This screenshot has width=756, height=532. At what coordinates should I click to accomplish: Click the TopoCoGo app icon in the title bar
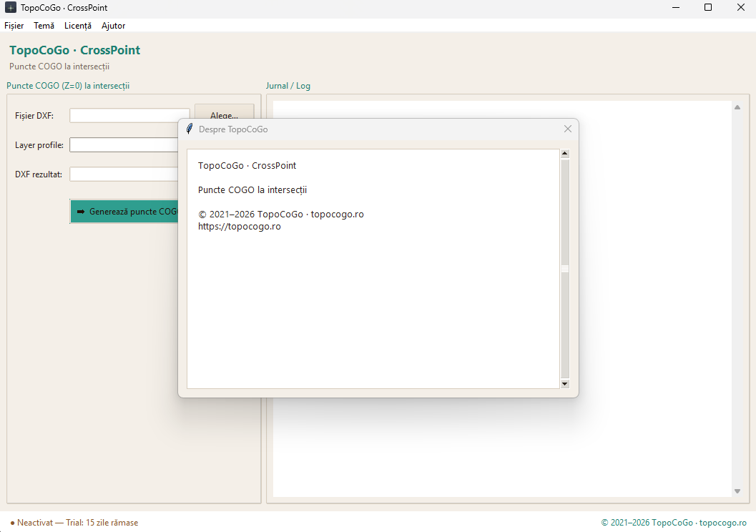(11, 8)
